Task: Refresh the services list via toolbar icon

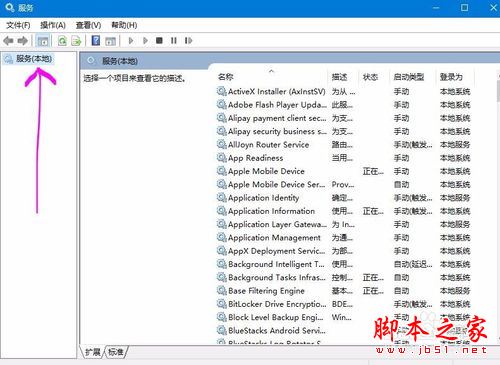Action: point(62,41)
